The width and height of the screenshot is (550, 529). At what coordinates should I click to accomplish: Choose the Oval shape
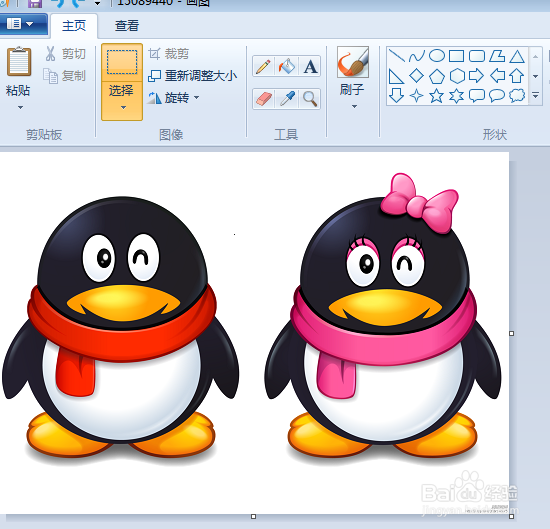pyautogui.click(x=437, y=56)
